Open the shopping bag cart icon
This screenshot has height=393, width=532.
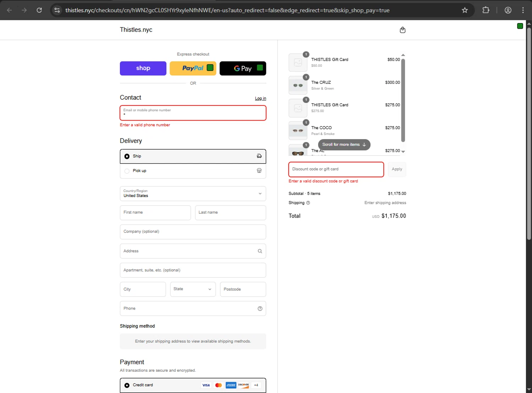click(403, 30)
